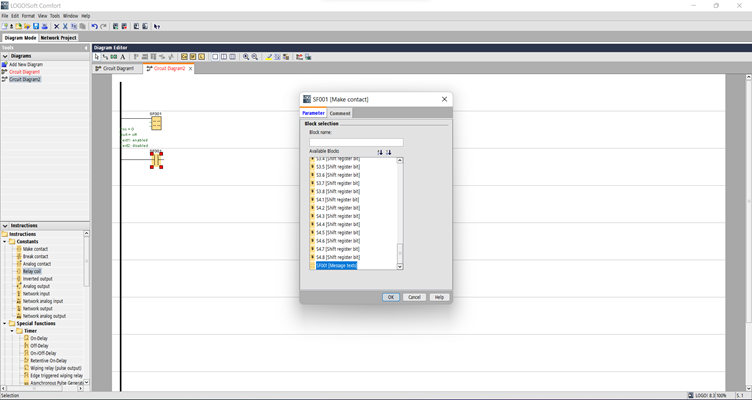Switch to Circuit Diagram1 editor tab
This screenshot has width=752, height=400.
coord(118,69)
